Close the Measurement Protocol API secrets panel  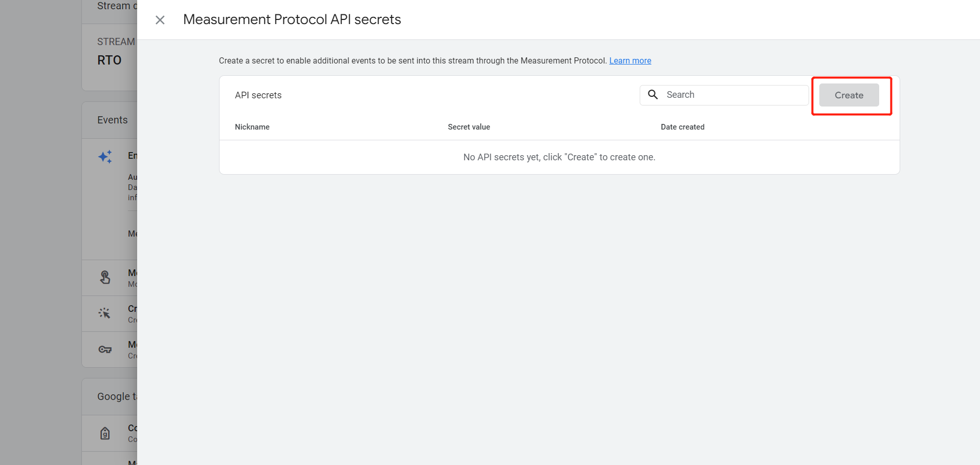(x=160, y=20)
